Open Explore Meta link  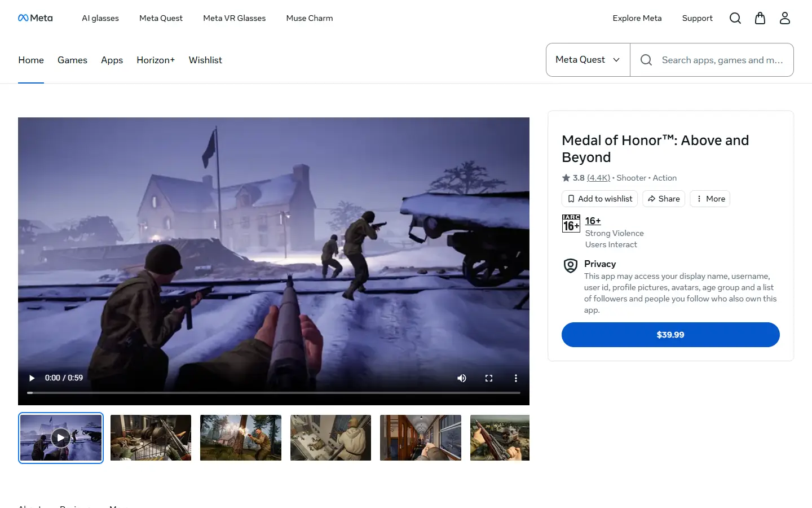[x=637, y=18]
